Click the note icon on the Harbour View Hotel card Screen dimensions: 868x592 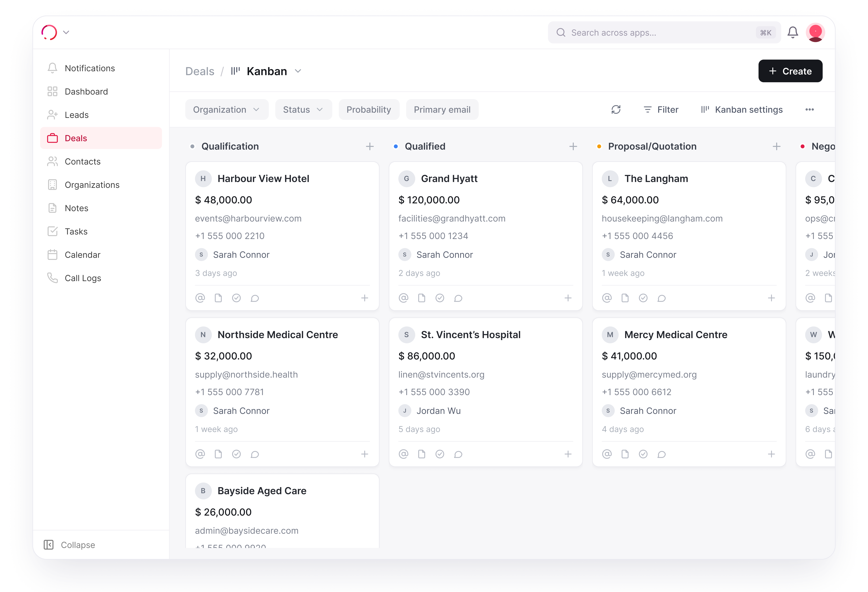coord(218,298)
